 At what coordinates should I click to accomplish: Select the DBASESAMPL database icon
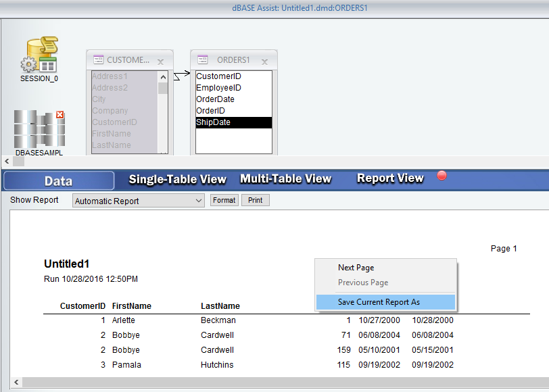coord(39,128)
